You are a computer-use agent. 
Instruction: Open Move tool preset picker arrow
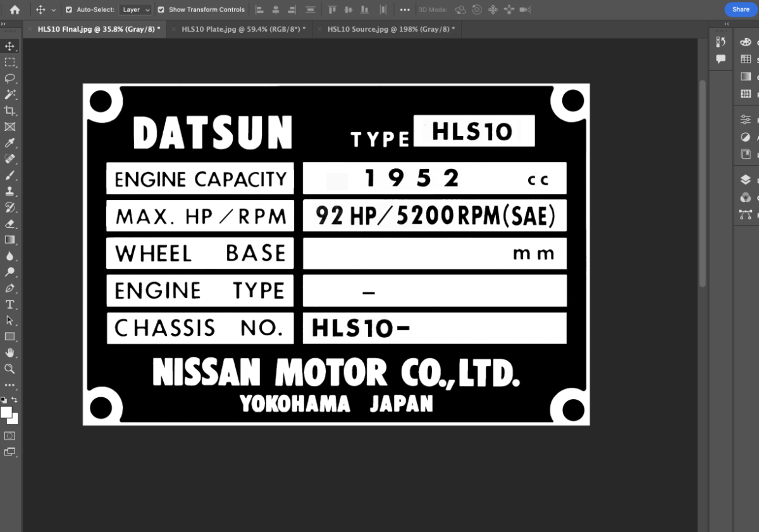point(53,10)
